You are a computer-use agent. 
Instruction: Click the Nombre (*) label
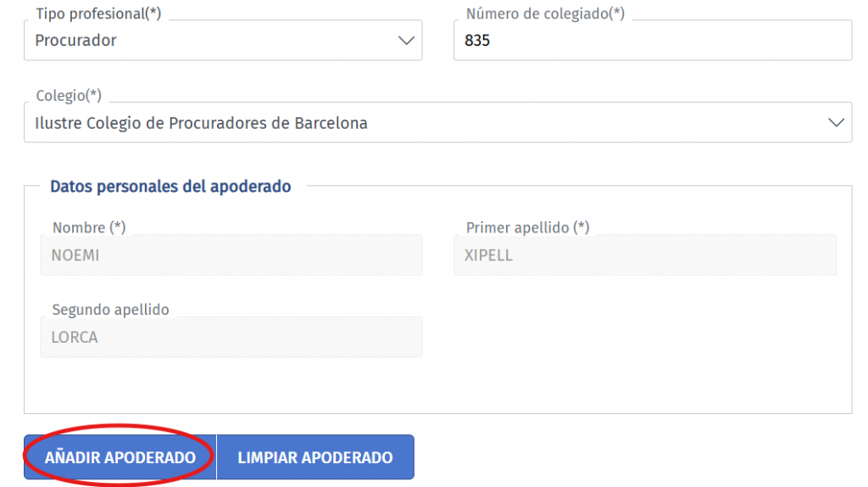pos(89,227)
